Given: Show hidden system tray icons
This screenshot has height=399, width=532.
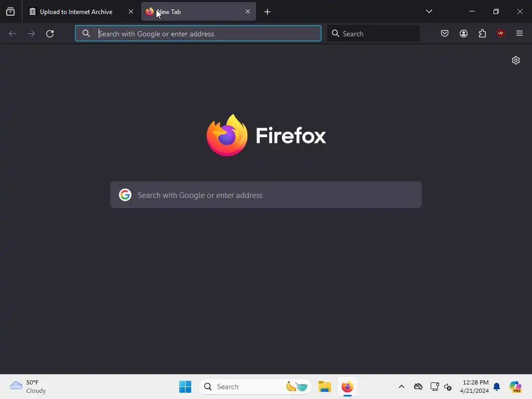Looking at the screenshot, I should (402, 387).
